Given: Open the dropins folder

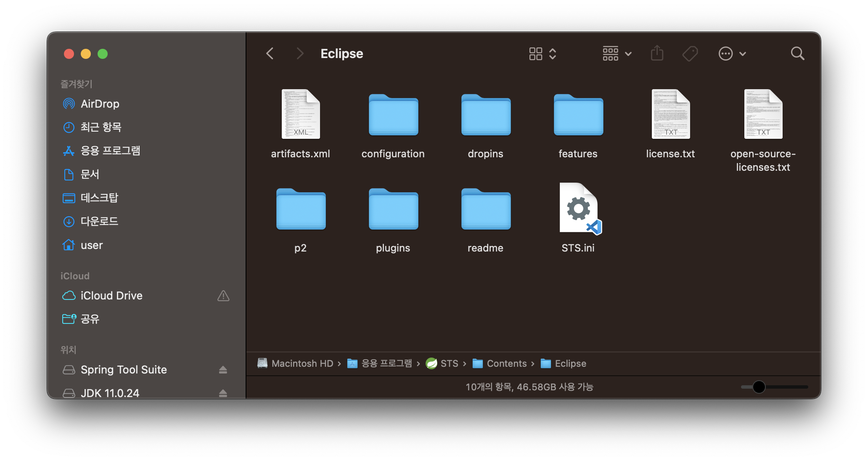Looking at the screenshot, I should pos(485,115).
